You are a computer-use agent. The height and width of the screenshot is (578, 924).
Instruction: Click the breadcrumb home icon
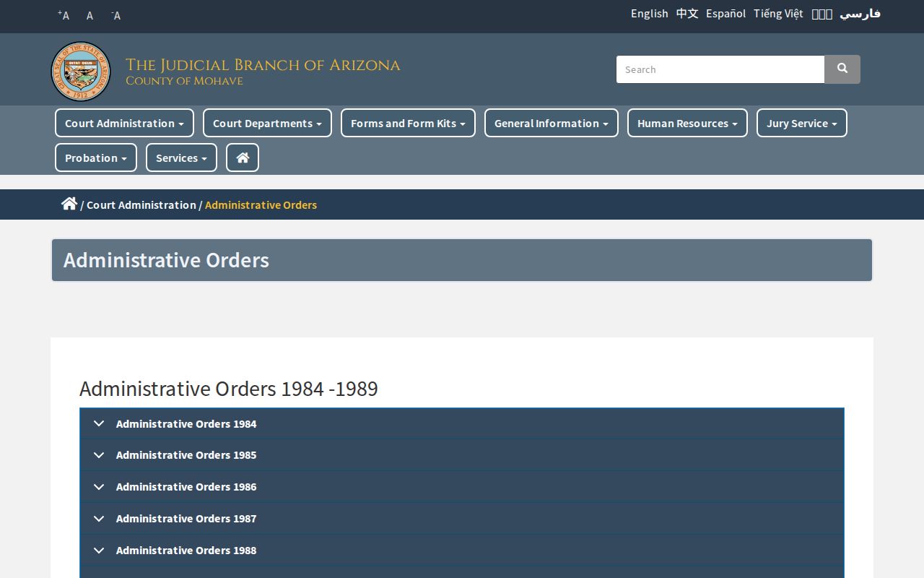[69, 204]
